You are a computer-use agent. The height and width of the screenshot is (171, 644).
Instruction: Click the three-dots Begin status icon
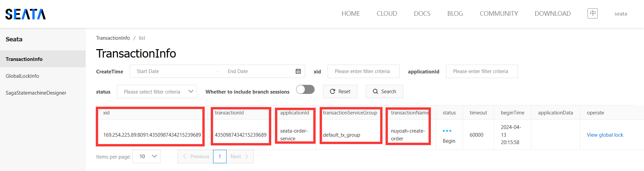(447, 131)
